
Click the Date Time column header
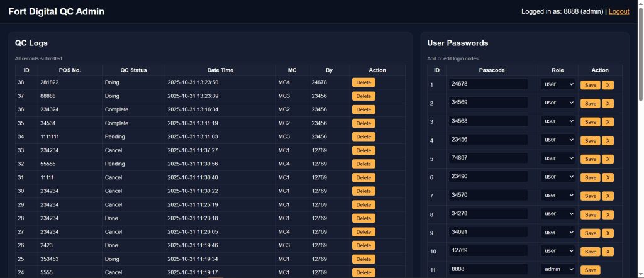(x=220, y=70)
